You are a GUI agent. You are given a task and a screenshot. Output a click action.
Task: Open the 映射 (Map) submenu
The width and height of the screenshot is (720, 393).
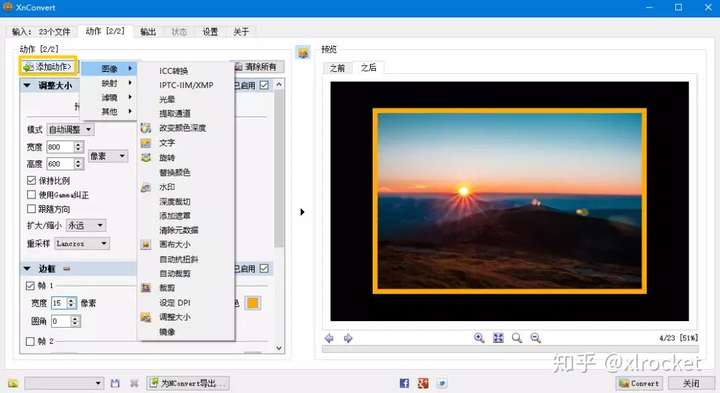click(109, 83)
